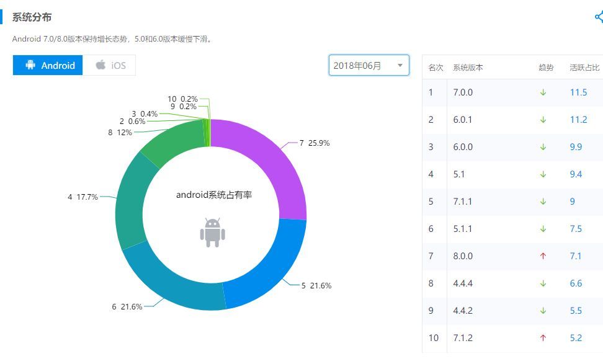This screenshot has width=603, height=364.
Task: Switch to the Android tab
Action: [48, 65]
